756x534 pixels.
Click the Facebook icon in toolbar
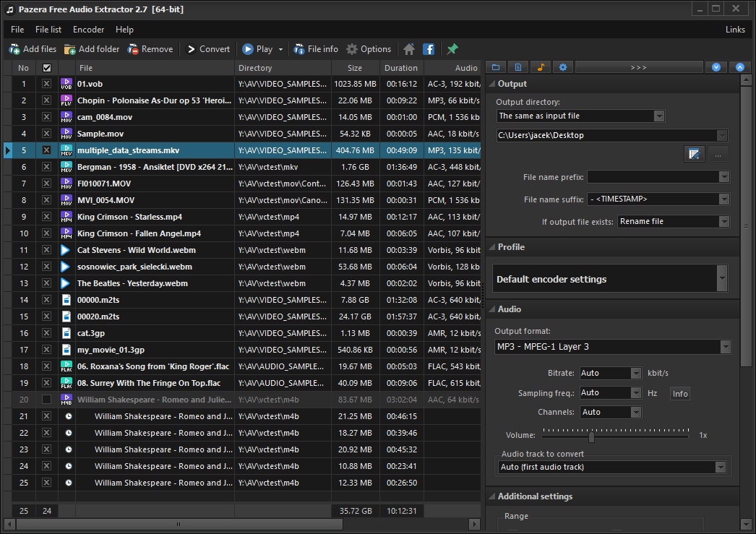(429, 49)
